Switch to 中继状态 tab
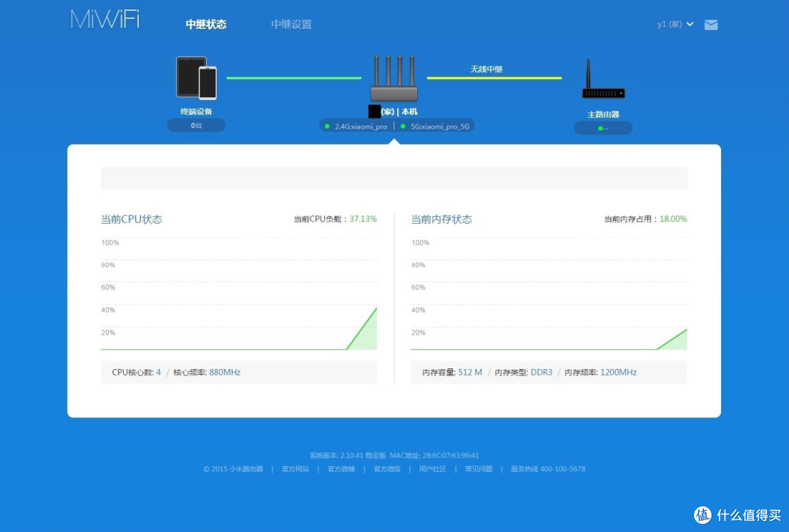Viewport: 789px width, 532px height. (x=206, y=24)
